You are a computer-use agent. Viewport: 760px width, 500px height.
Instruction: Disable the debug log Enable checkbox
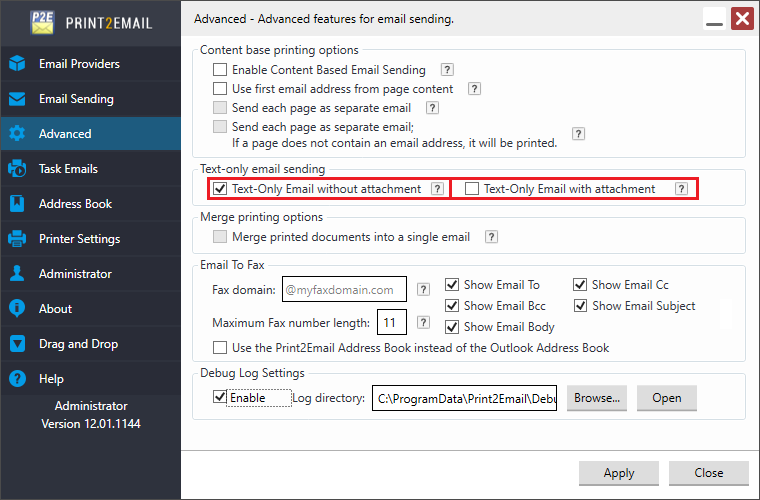click(x=220, y=397)
